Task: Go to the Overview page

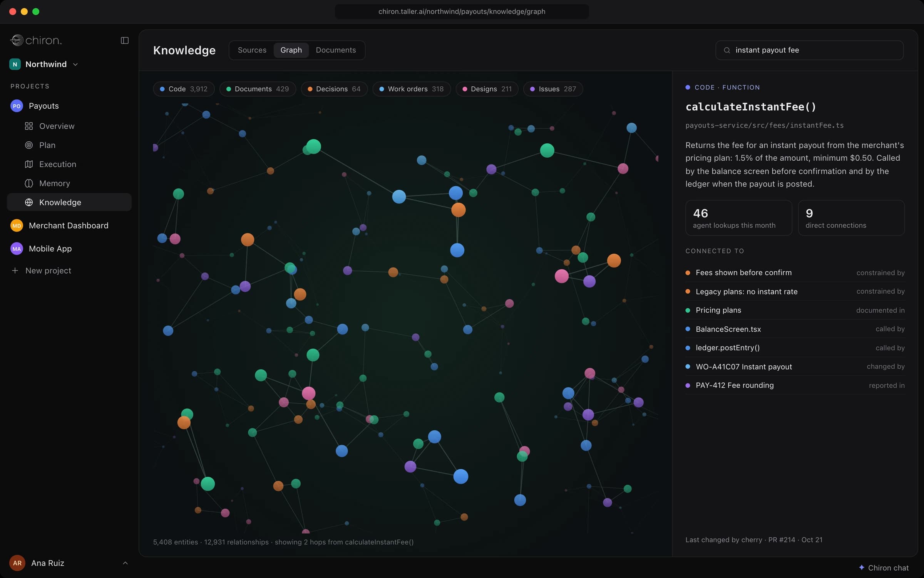Action: 69,126
